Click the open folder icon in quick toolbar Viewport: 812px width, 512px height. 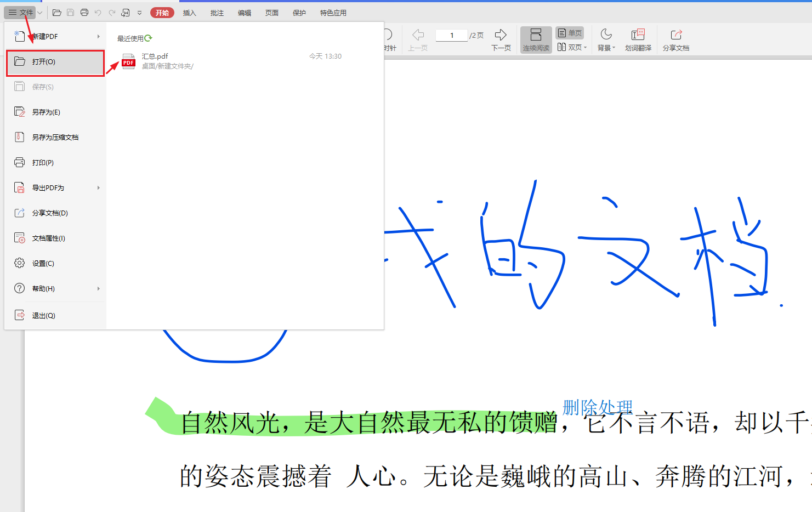[x=57, y=12]
